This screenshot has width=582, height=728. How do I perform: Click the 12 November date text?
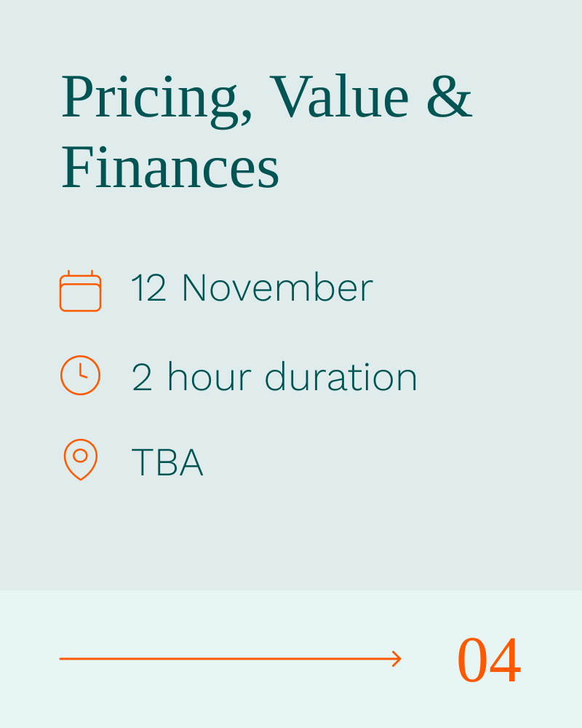[252, 288]
